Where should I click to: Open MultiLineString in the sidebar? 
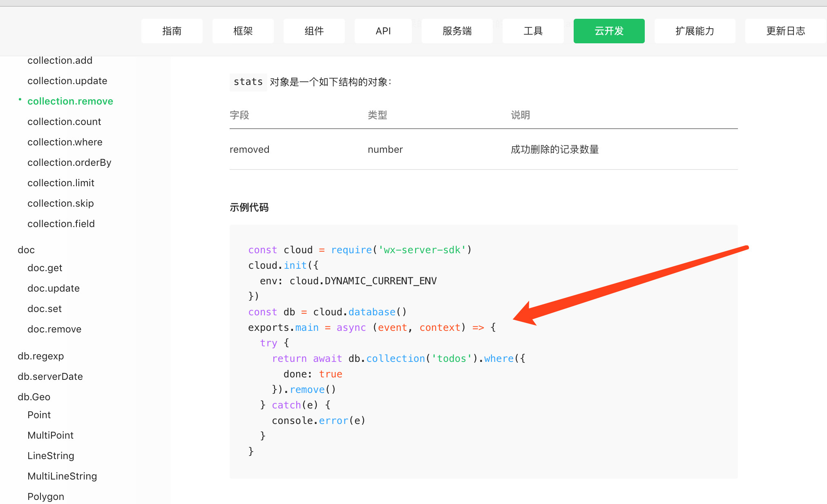click(62, 476)
